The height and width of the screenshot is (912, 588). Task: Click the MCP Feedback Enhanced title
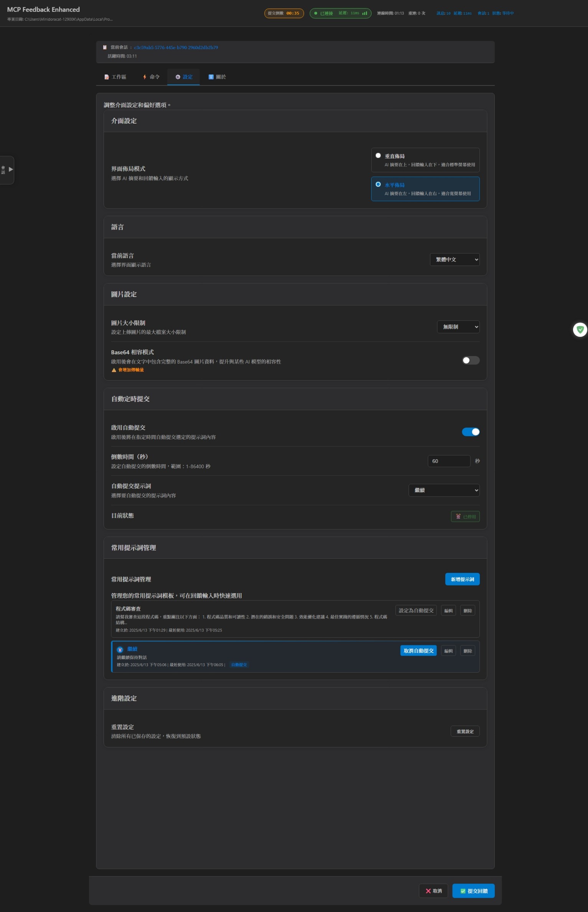click(x=43, y=10)
